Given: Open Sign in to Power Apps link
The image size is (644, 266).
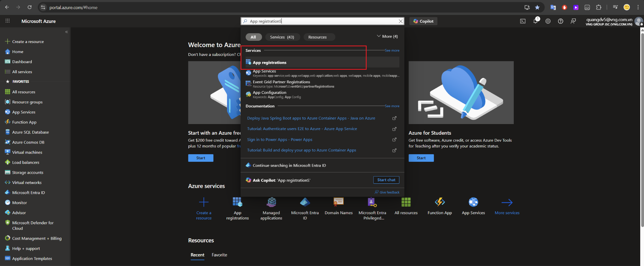Looking at the screenshot, I should [x=280, y=140].
